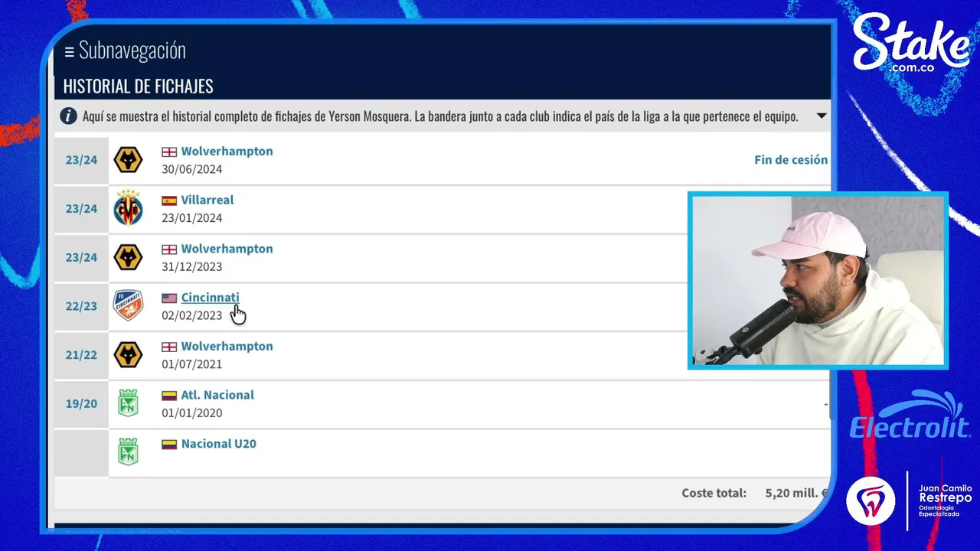Select the 19/20 season cell
The height and width of the screenshot is (551, 980).
81,403
